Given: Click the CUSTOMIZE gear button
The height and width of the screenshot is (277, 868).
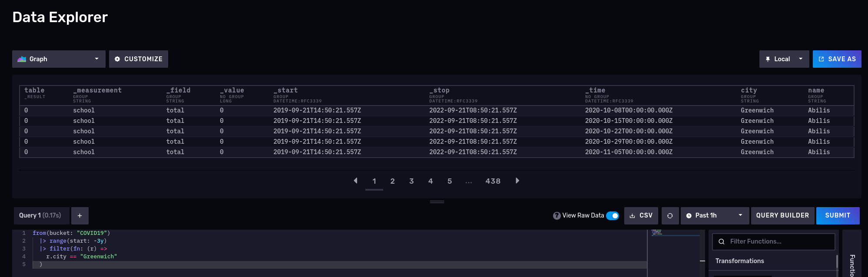Looking at the screenshot, I should click(138, 59).
